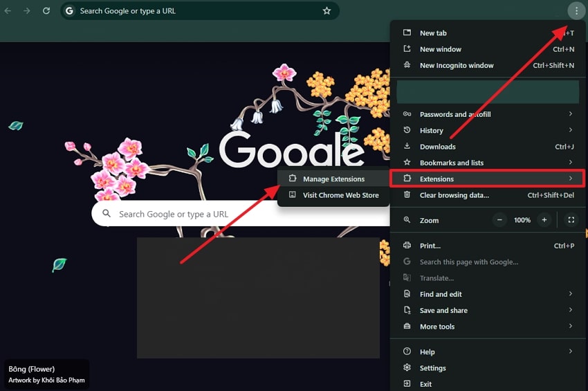Expand Bookmarks and lists submenu arrow
This screenshot has width=588, height=391.
click(571, 162)
